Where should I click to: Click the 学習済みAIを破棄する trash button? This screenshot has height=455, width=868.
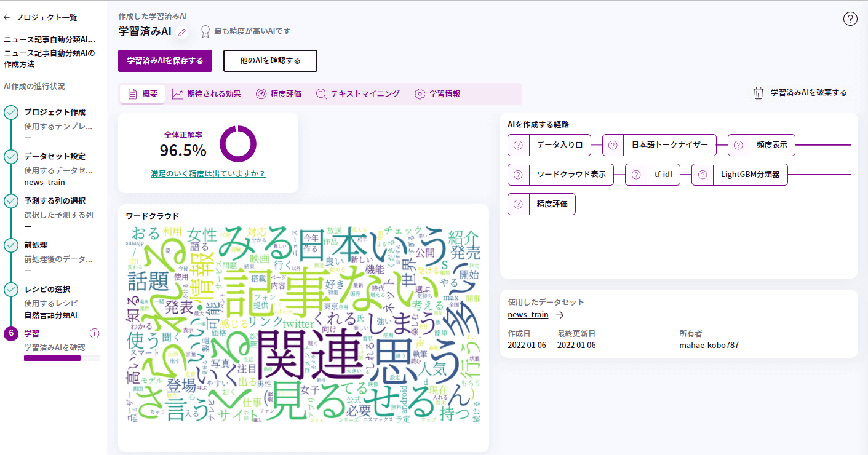[800, 93]
